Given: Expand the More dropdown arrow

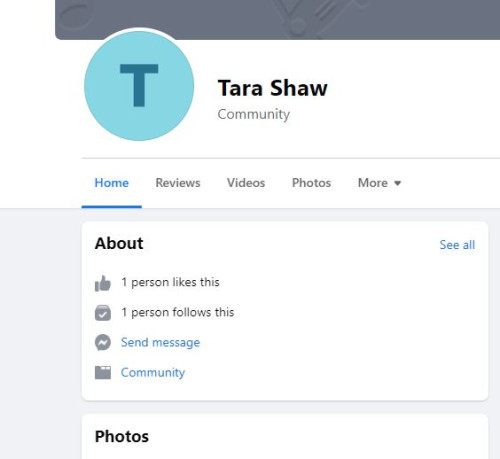Looking at the screenshot, I should tap(397, 183).
